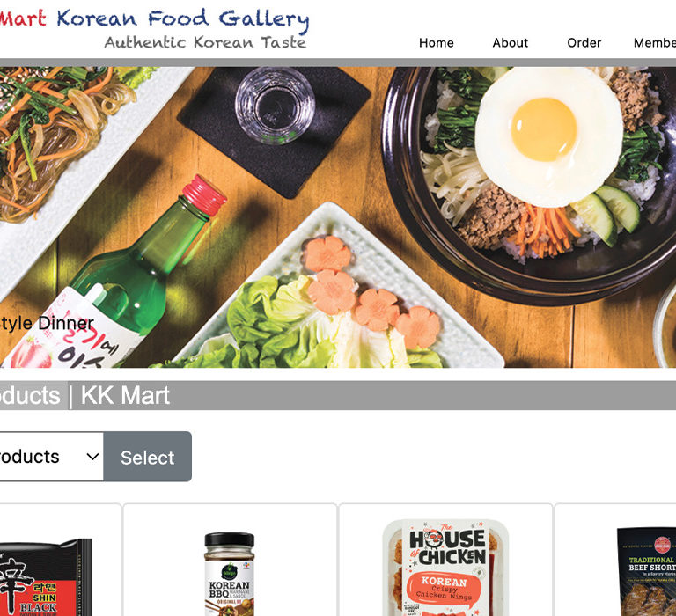The width and height of the screenshot is (676, 616).
Task: Open House of Chicken wings product
Action: [445, 568]
